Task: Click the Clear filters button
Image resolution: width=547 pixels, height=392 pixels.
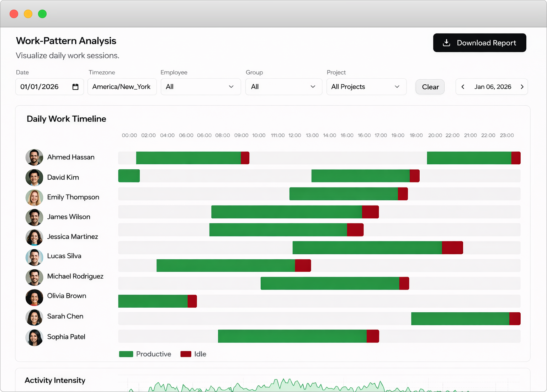Action: (x=430, y=87)
